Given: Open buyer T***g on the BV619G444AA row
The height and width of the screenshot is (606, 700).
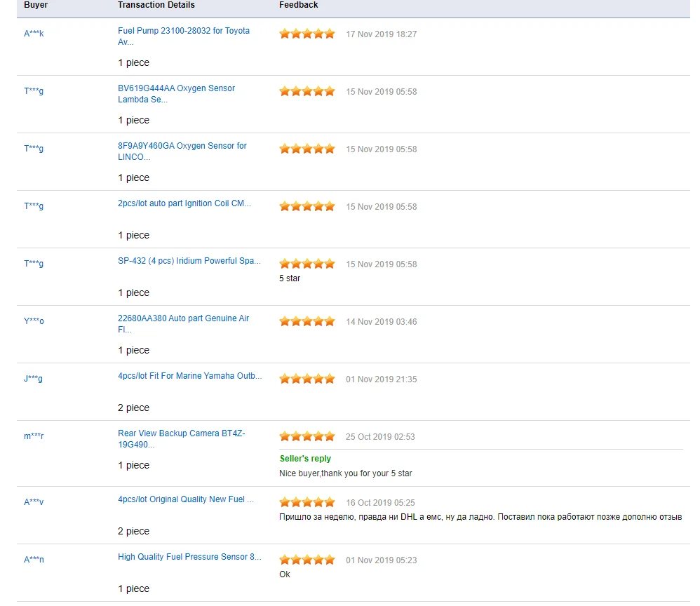Looking at the screenshot, I should tap(34, 91).
